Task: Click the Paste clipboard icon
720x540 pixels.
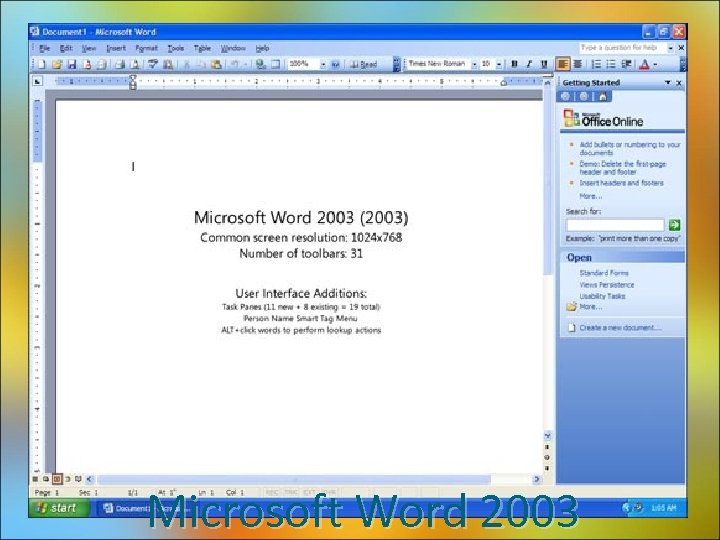Action: point(216,64)
